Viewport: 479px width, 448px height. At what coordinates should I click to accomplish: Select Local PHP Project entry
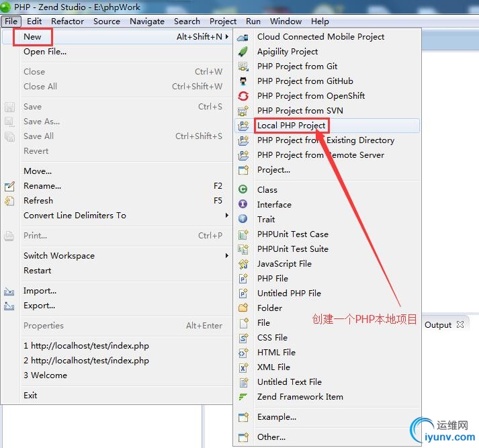[327, 126]
